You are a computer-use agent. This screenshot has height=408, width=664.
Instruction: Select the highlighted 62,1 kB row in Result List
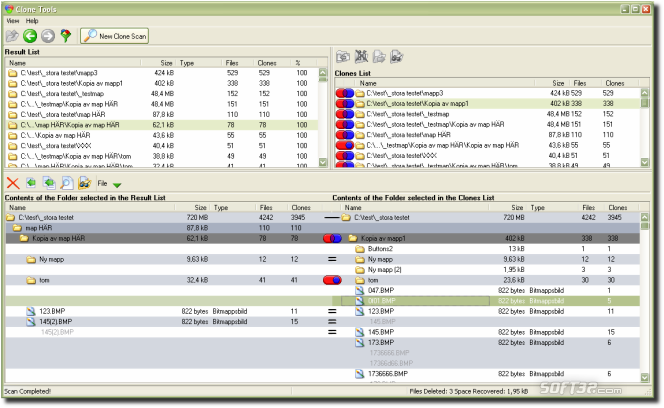(x=162, y=125)
